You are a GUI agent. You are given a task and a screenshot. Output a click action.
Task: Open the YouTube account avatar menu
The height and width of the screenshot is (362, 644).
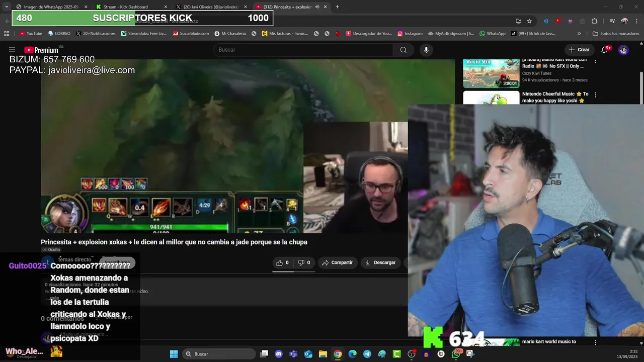[623, 50]
